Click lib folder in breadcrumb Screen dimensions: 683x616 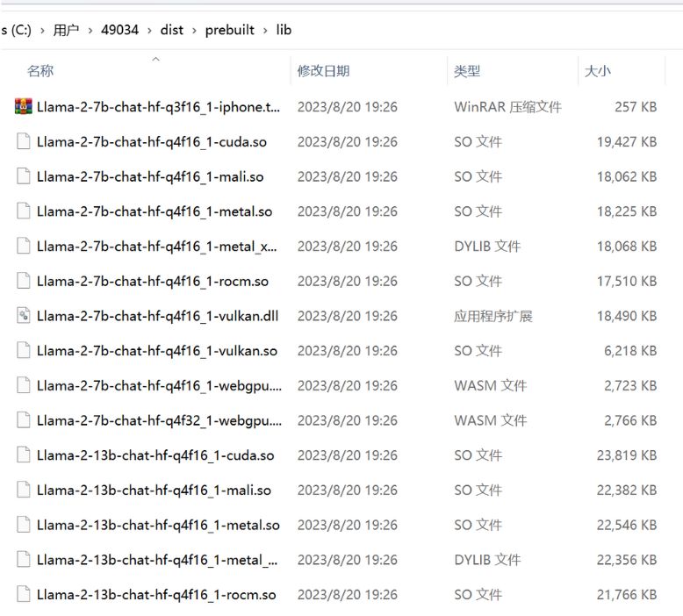[x=284, y=30]
